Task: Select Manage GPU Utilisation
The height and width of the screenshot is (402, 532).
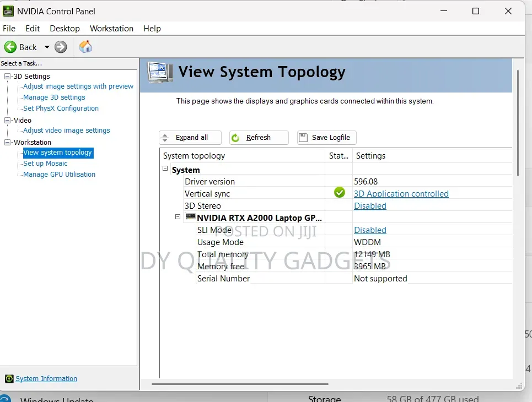Action: point(60,175)
